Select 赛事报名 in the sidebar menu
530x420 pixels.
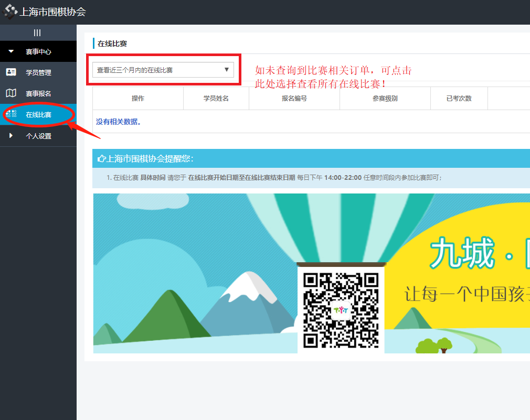38,93
